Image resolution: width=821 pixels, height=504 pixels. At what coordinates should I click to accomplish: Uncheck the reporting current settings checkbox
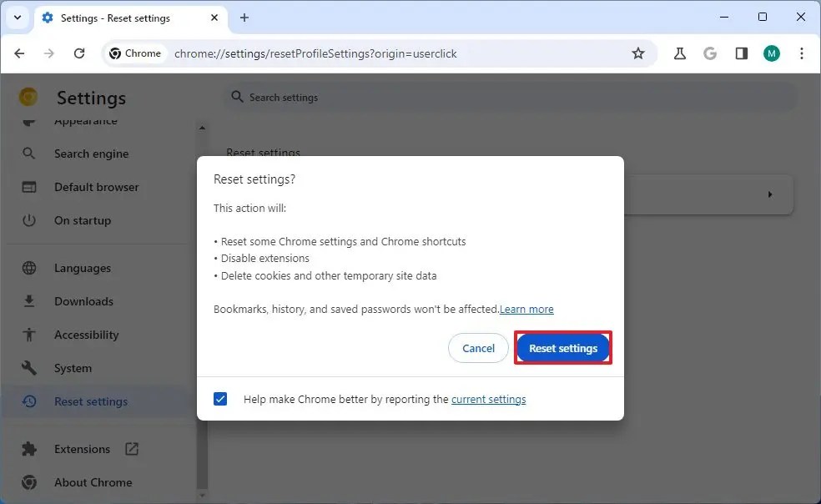(x=220, y=399)
